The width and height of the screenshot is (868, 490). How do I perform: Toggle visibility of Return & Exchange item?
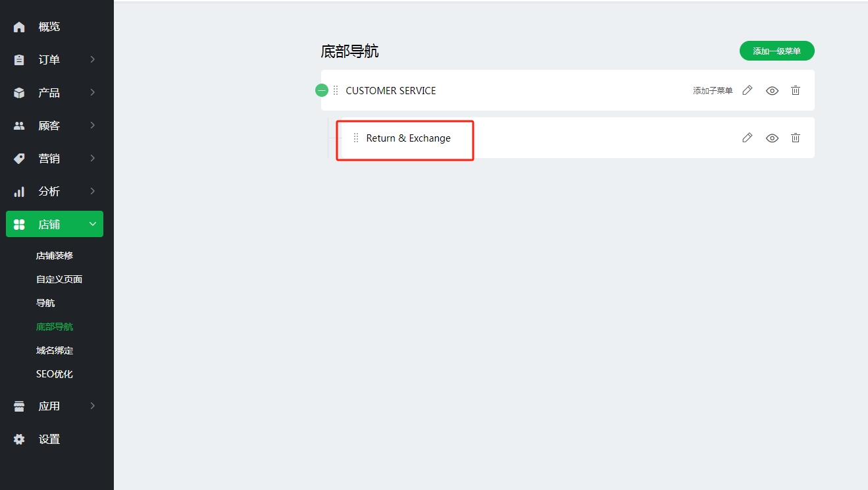click(773, 138)
